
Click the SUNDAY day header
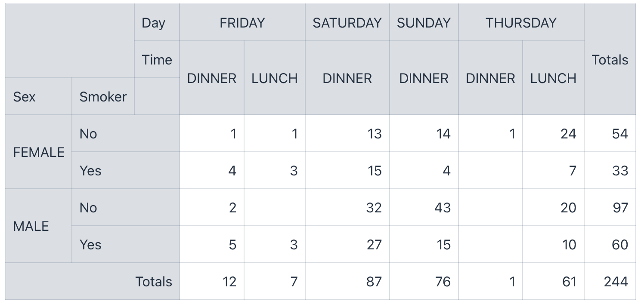(424, 23)
